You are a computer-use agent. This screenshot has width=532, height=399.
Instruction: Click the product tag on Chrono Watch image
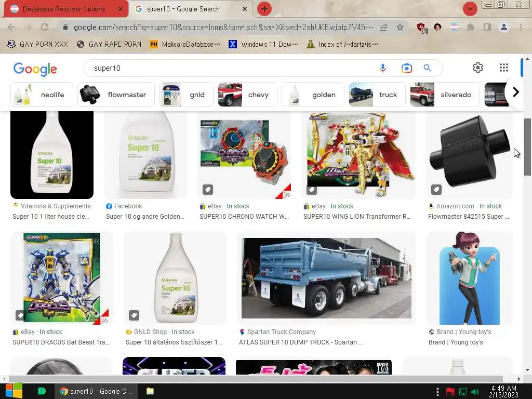click(x=208, y=190)
